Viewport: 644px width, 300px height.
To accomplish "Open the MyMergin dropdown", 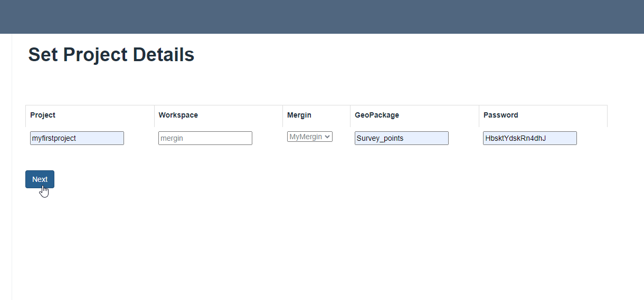I will tap(309, 137).
